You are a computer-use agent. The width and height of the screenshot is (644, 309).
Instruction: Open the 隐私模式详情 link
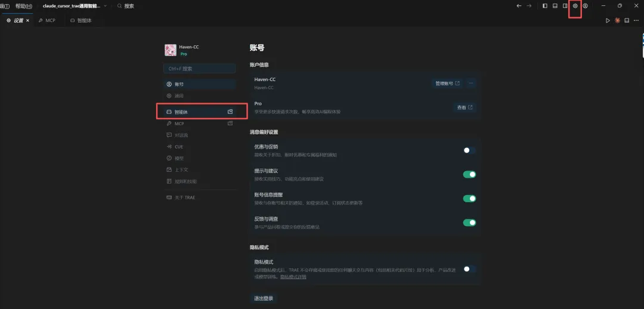(293, 277)
